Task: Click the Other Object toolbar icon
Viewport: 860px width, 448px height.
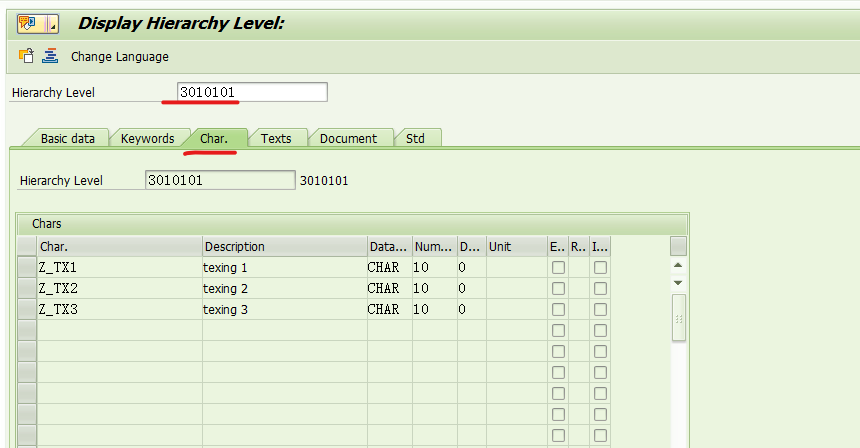Action: [x=26, y=56]
